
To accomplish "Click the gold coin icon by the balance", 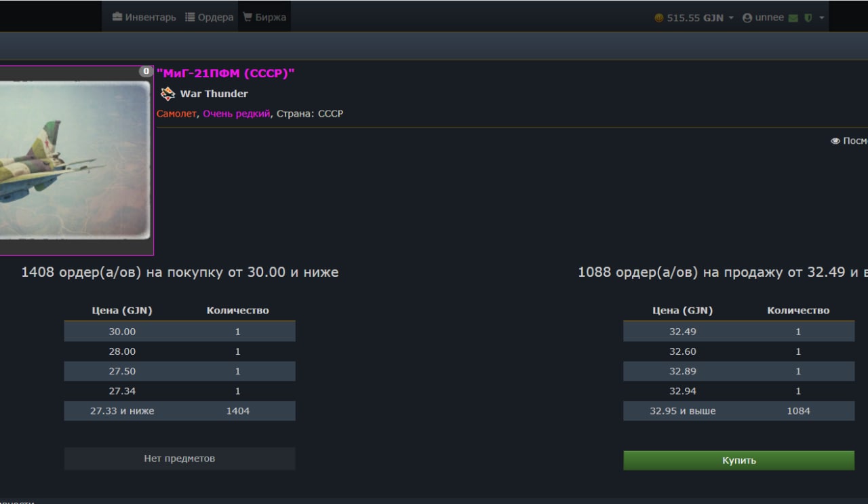I will 659,18.
